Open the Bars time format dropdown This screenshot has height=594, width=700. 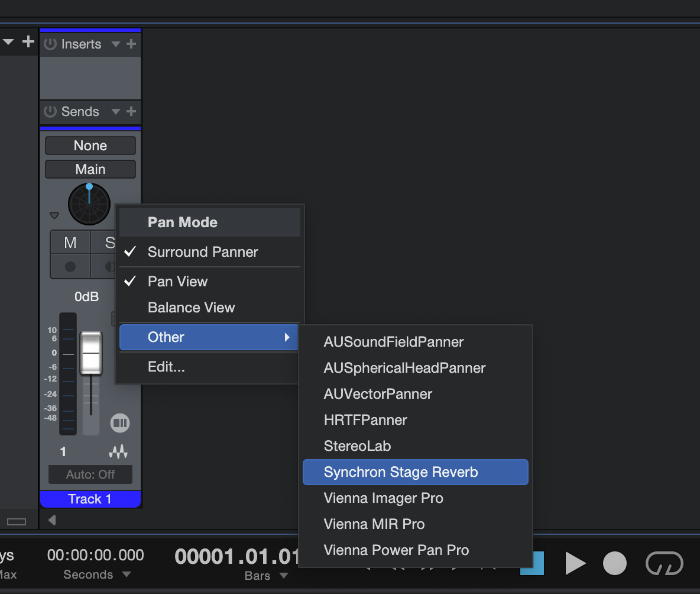click(x=284, y=576)
